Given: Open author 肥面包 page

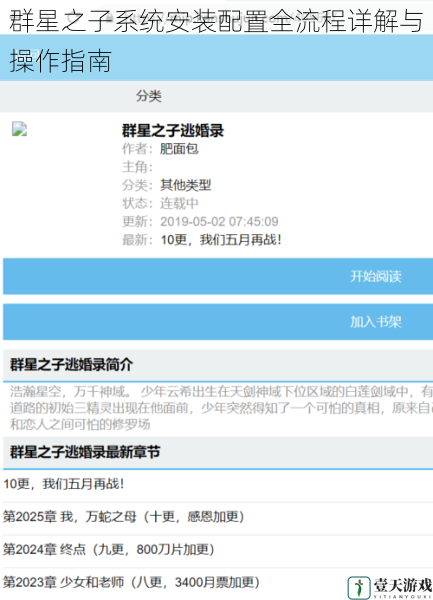Looking at the screenshot, I should pyautogui.click(x=179, y=148).
